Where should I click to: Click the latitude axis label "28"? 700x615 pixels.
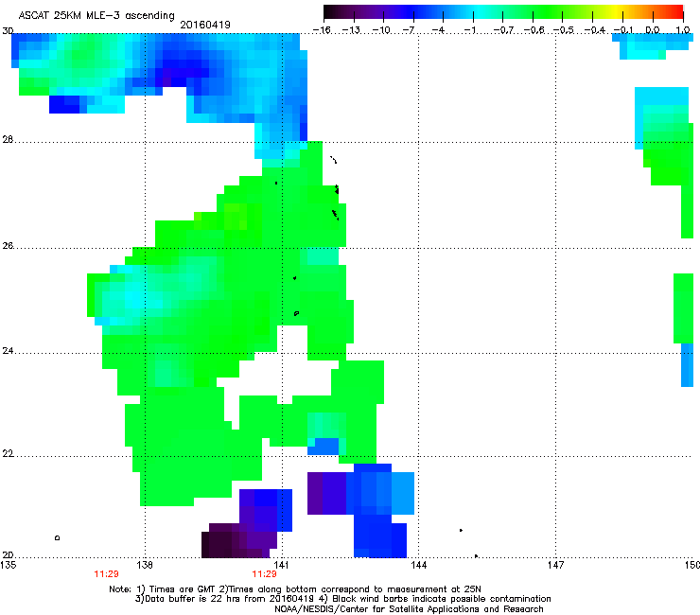[8, 139]
